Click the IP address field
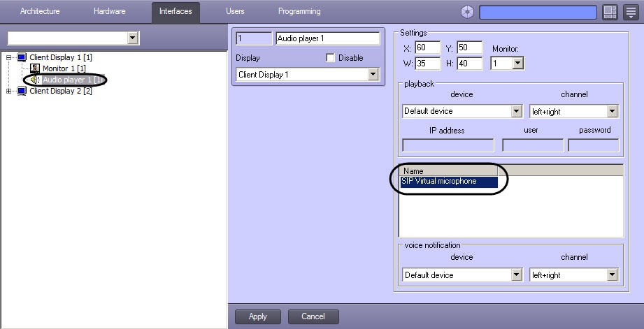 (448, 145)
